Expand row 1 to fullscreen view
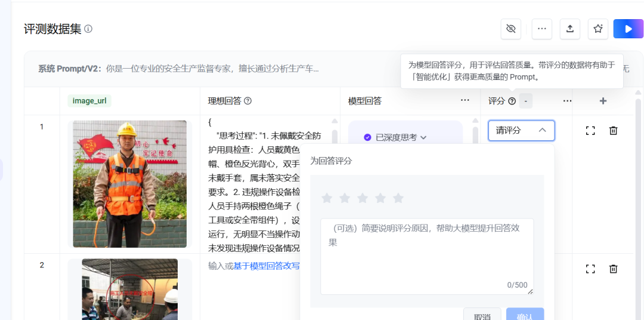 (x=590, y=131)
